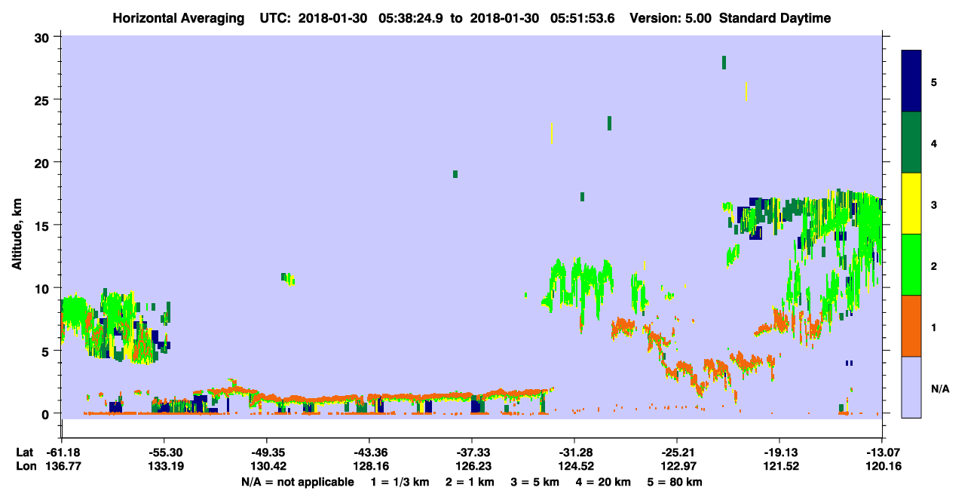Click the isolated green feature near 28 km altitude
Image resolution: width=980 pixels, height=503 pixels.
(x=724, y=63)
